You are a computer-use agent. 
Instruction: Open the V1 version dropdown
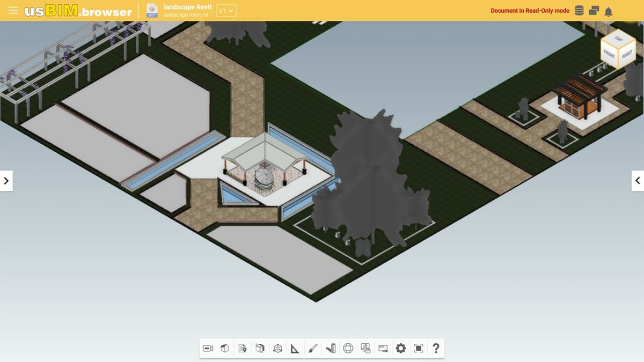(x=226, y=11)
